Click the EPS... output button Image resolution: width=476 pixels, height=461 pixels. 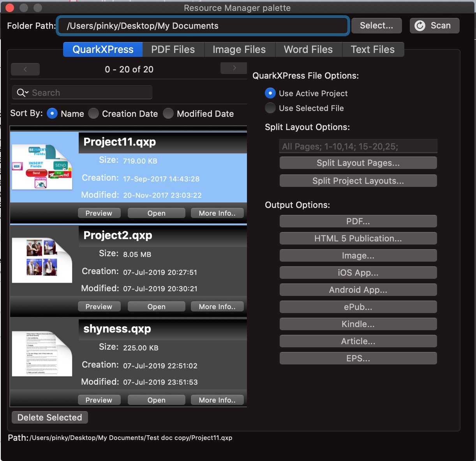[x=358, y=358]
